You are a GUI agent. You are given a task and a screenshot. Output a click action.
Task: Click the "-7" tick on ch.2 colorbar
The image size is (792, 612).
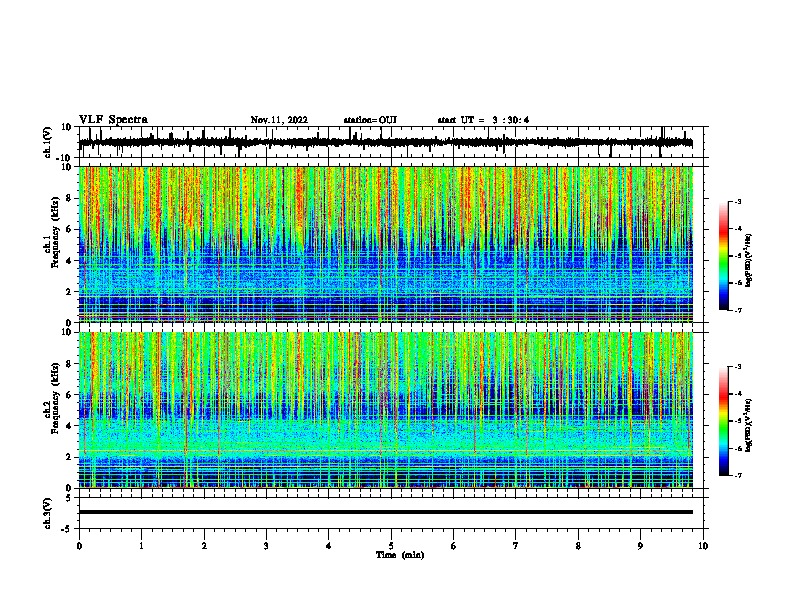coord(737,475)
